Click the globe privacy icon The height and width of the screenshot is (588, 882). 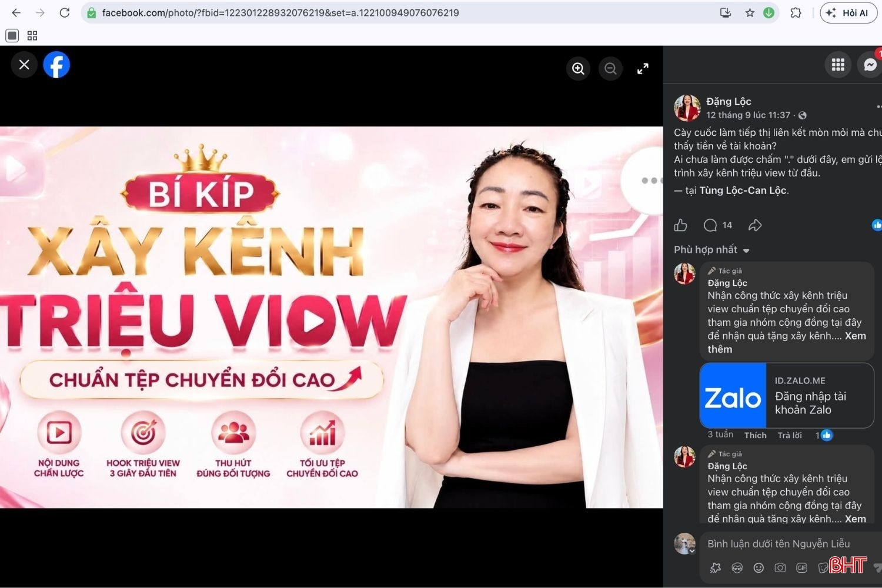[x=803, y=115]
